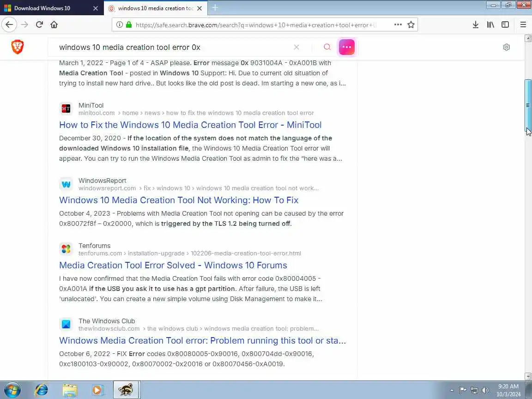Click the 'October 6, 2022' snippet date
This screenshot has width=532, height=399.
tap(85, 354)
